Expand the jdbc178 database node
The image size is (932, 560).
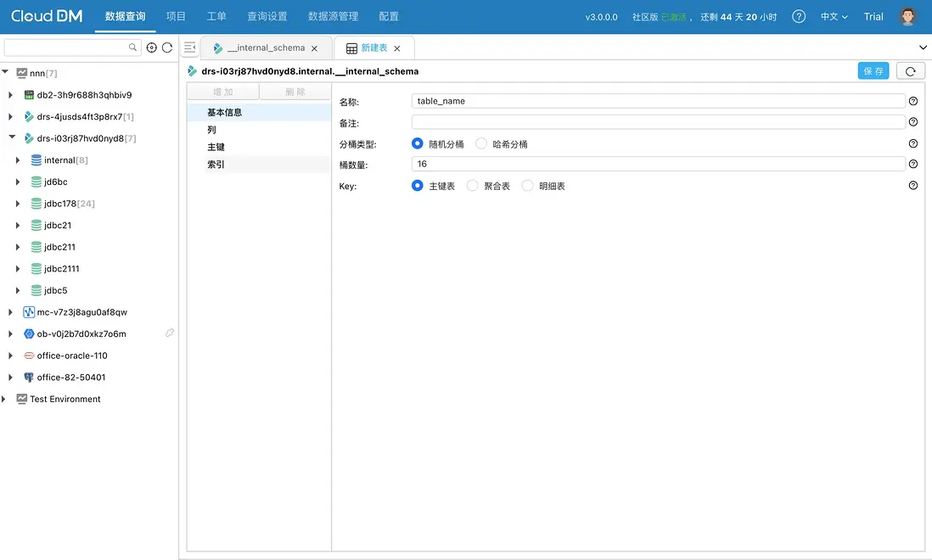(x=19, y=204)
